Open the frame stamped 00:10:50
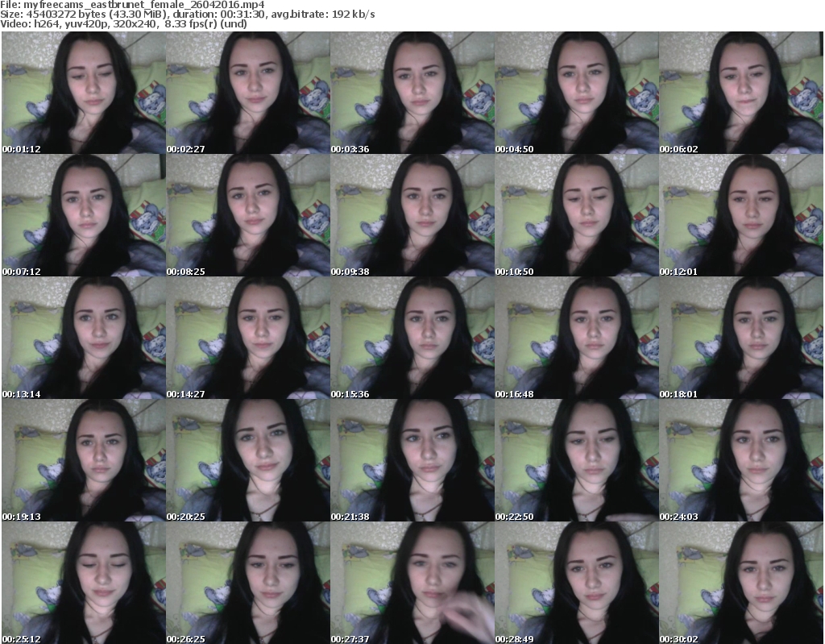The width and height of the screenshot is (825, 644). click(577, 215)
